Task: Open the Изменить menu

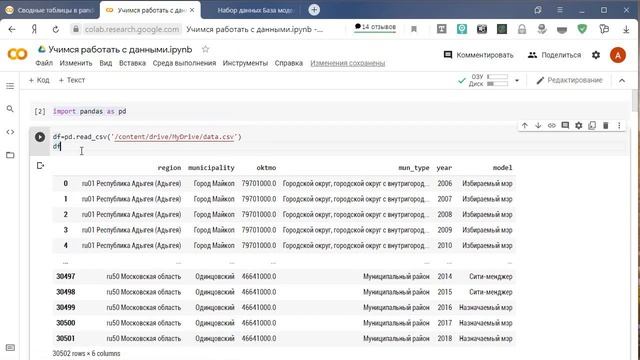Action: pyautogui.click(x=76, y=63)
